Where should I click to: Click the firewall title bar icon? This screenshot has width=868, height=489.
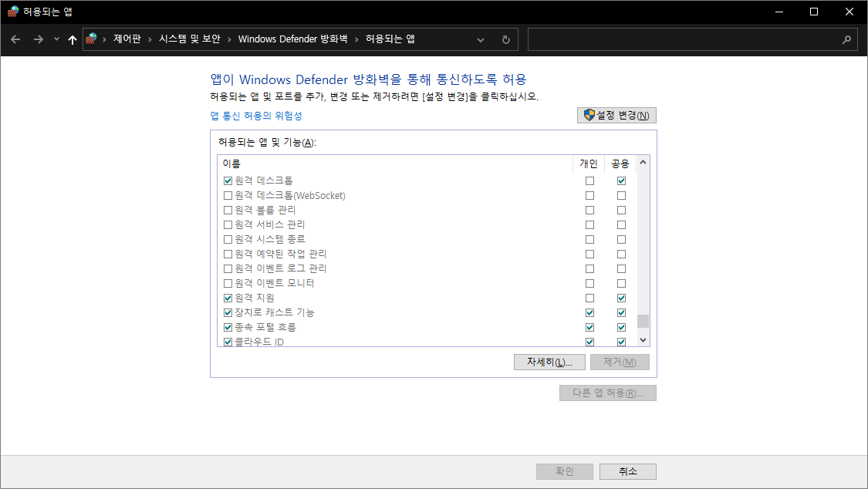click(13, 12)
